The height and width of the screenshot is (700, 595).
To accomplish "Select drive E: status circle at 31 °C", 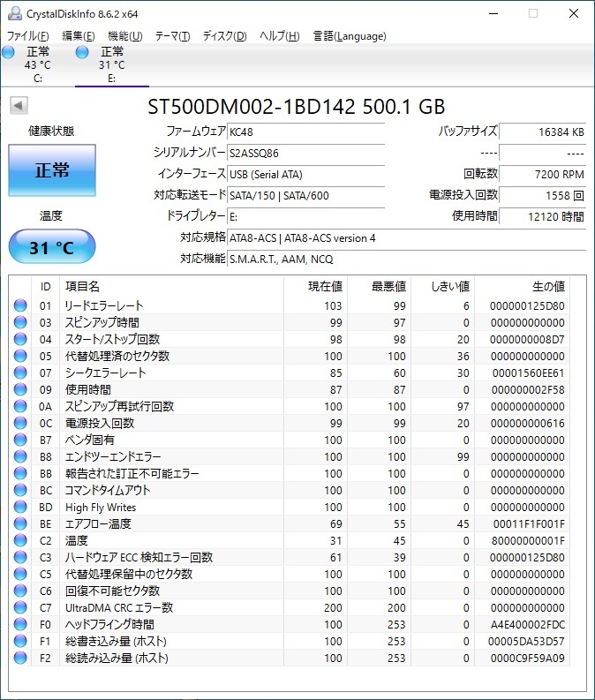I will (x=82, y=52).
